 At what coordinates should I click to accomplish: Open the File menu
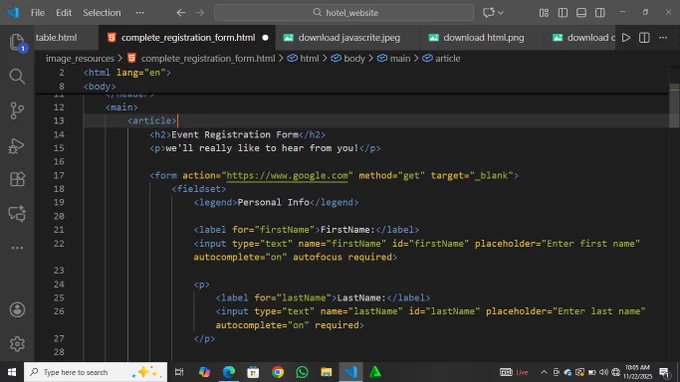point(38,13)
